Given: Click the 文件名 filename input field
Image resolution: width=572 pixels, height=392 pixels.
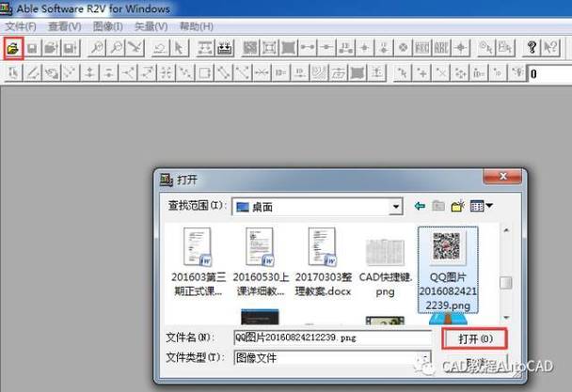Looking at the screenshot, I should pos(329,337).
